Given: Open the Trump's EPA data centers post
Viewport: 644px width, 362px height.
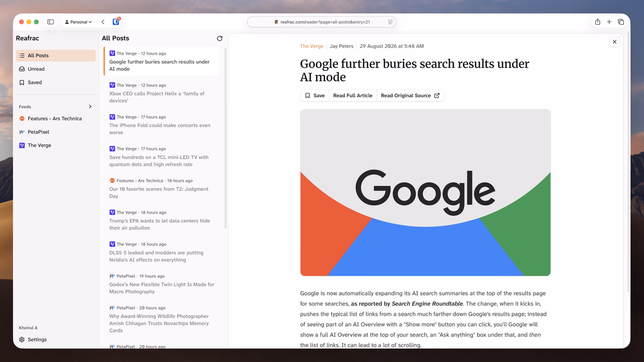Looking at the screenshot, I should tap(162, 220).
